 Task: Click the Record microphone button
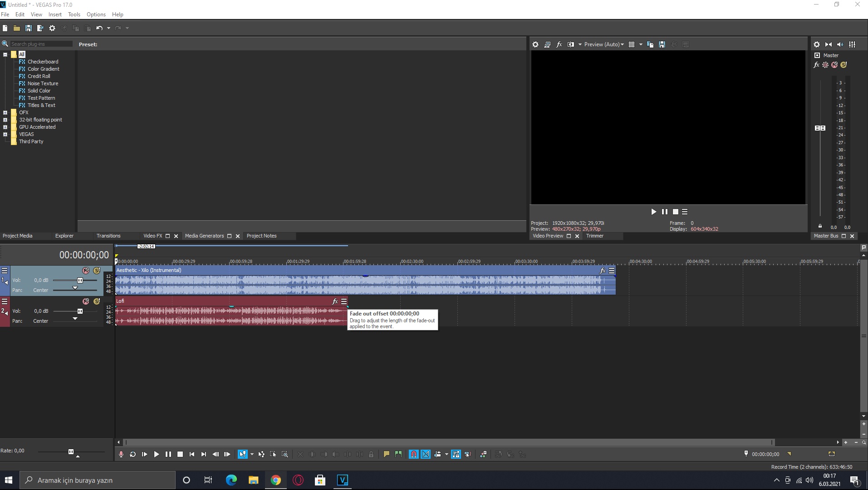point(121,454)
